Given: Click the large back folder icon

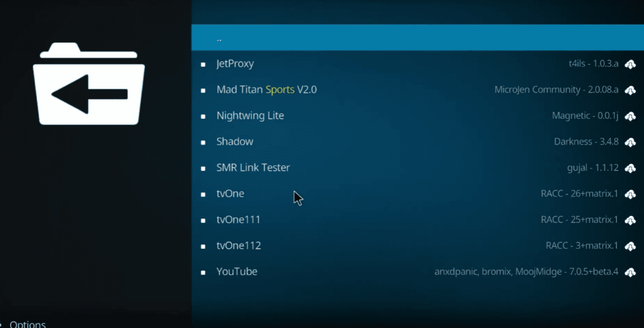Looking at the screenshot, I should click(x=89, y=84).
